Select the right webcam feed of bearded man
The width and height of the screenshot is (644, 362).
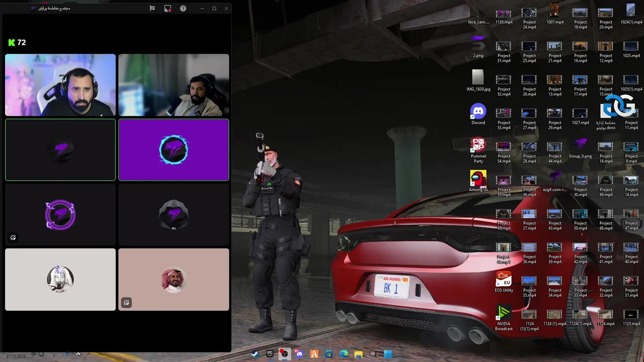[x=174, y=85]
